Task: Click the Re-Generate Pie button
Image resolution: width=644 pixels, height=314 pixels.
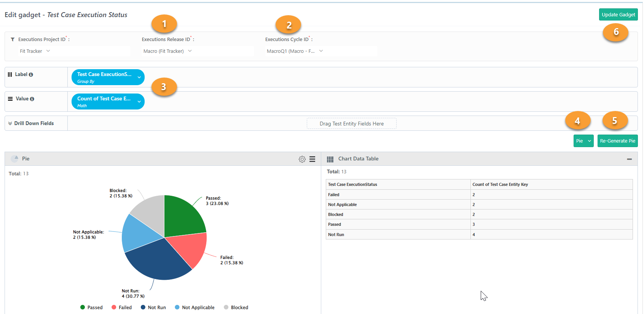Action: coord(618,141)
